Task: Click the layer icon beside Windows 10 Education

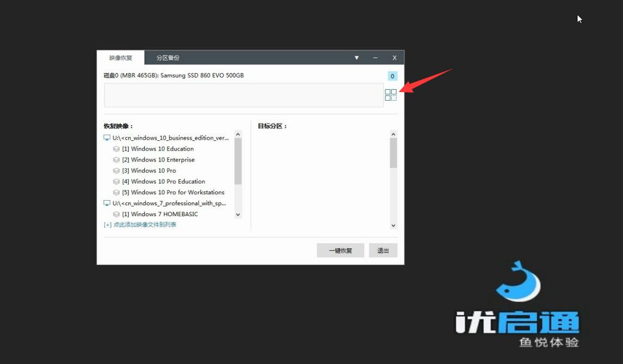Action: [116, 149]
